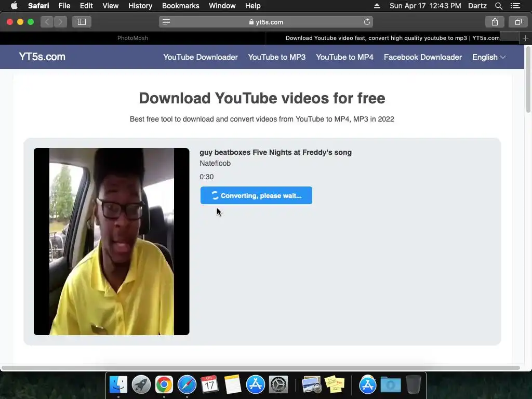Click the 0:30 video duration
Screen dimensions: 532x399
tap(207, 177)
